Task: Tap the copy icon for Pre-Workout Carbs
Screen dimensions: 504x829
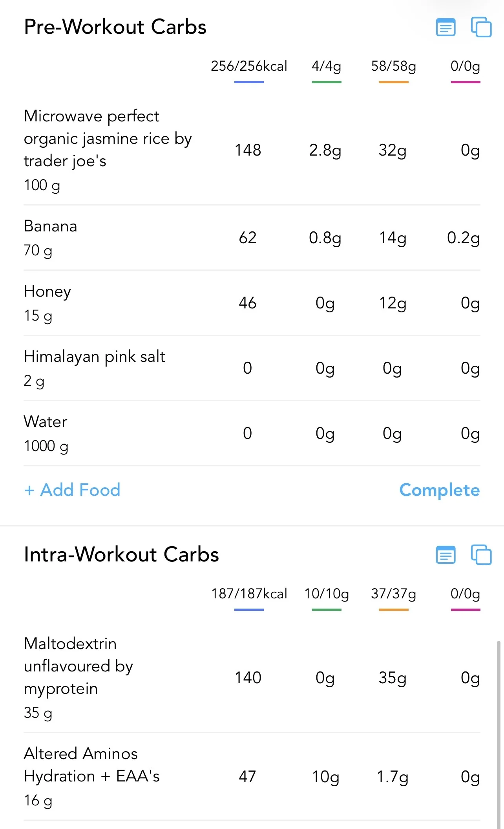Action: [481, 27]
